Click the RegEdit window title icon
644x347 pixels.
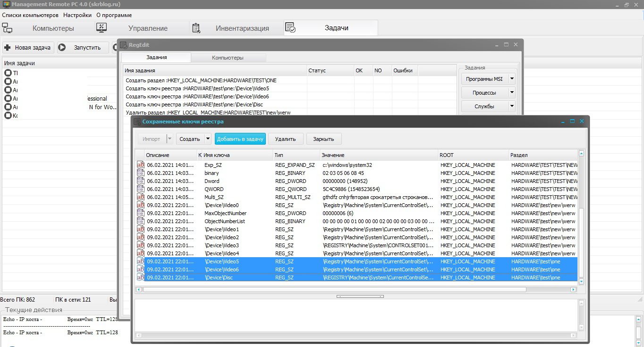tap(124, 45)
